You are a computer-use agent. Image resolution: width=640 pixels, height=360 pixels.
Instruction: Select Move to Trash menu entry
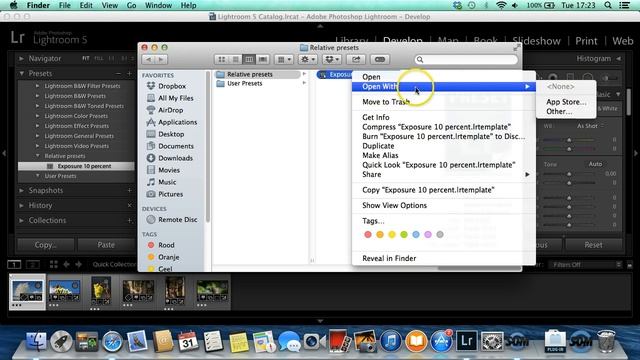click(x=444, y=102)
